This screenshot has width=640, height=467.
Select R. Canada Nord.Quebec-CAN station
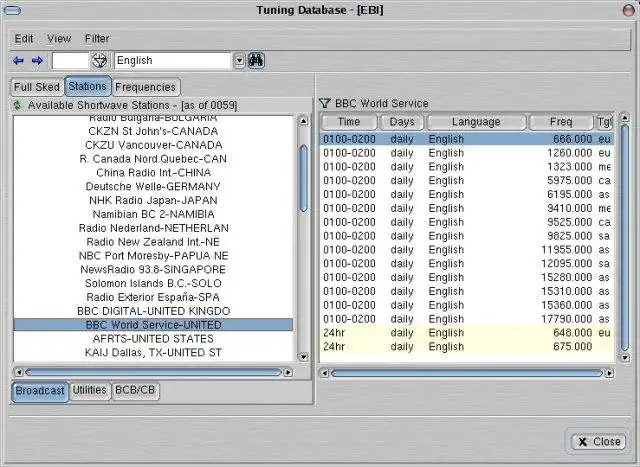[153, 159]
